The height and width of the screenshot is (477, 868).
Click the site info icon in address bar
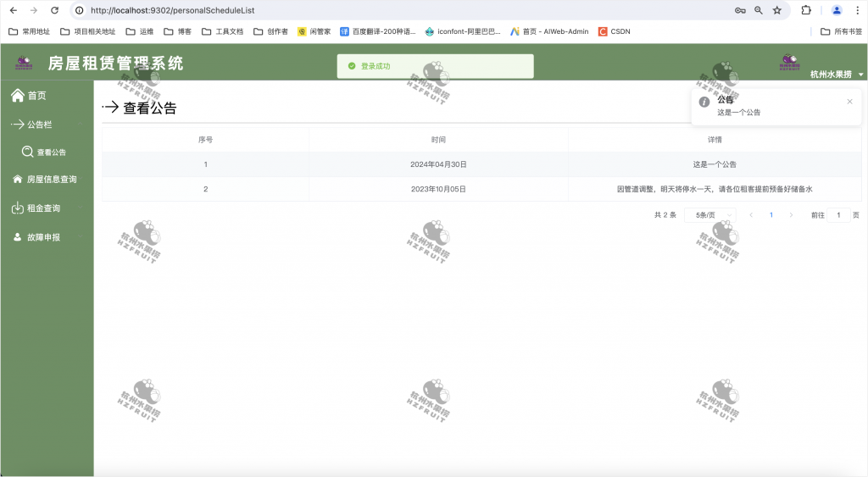80,10
